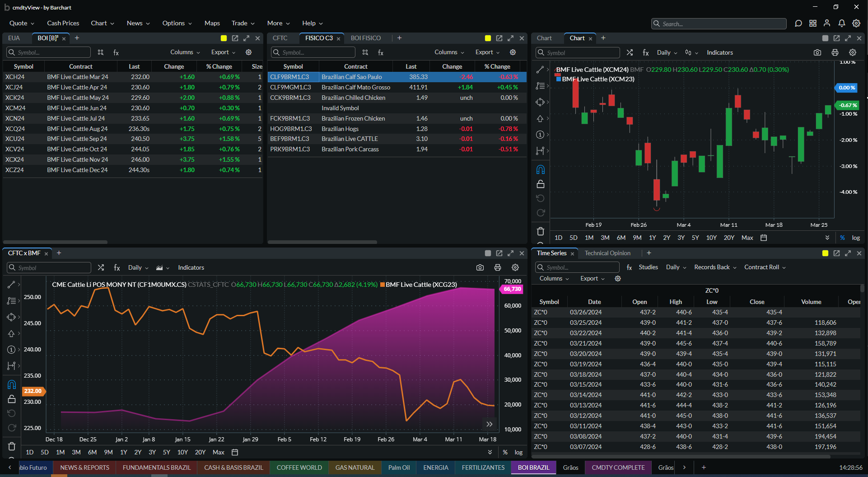Open the Maps menu
Screen dimensions: 868x477
click(x=212, y=23)
